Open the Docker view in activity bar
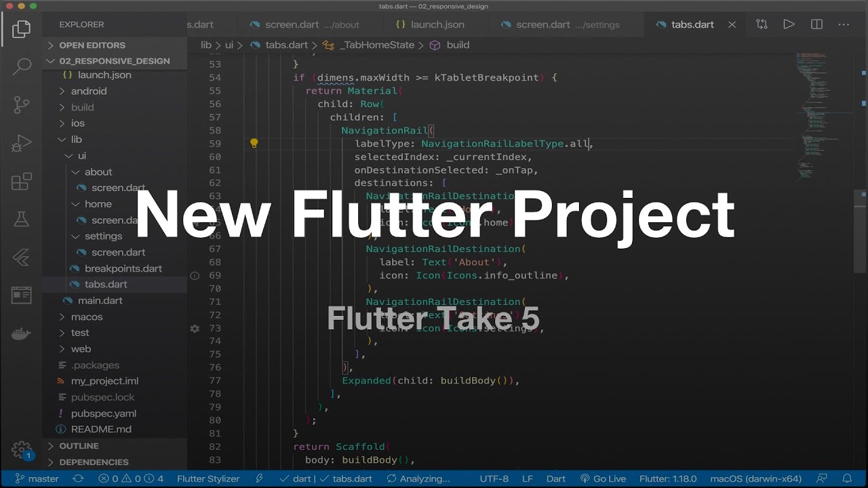 [22, 333]
